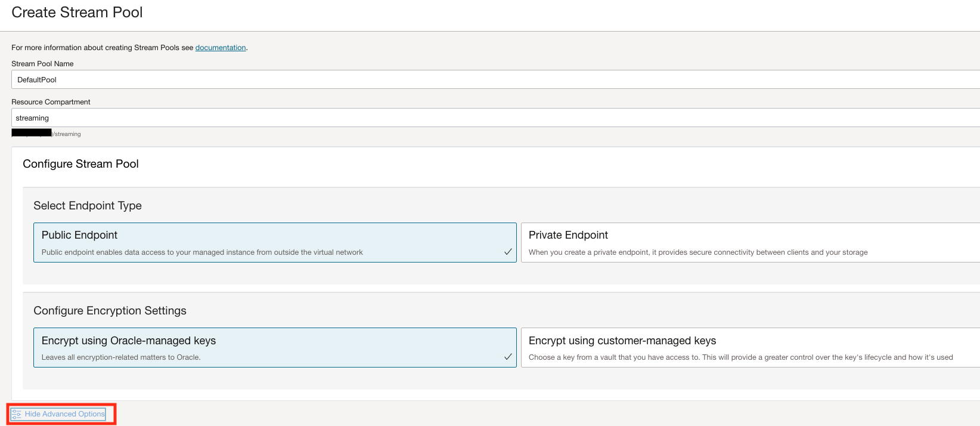Viewport: 980px width, 426px height.
Task: Click the Select Endpoint Type heading
Action: (88, 206)
